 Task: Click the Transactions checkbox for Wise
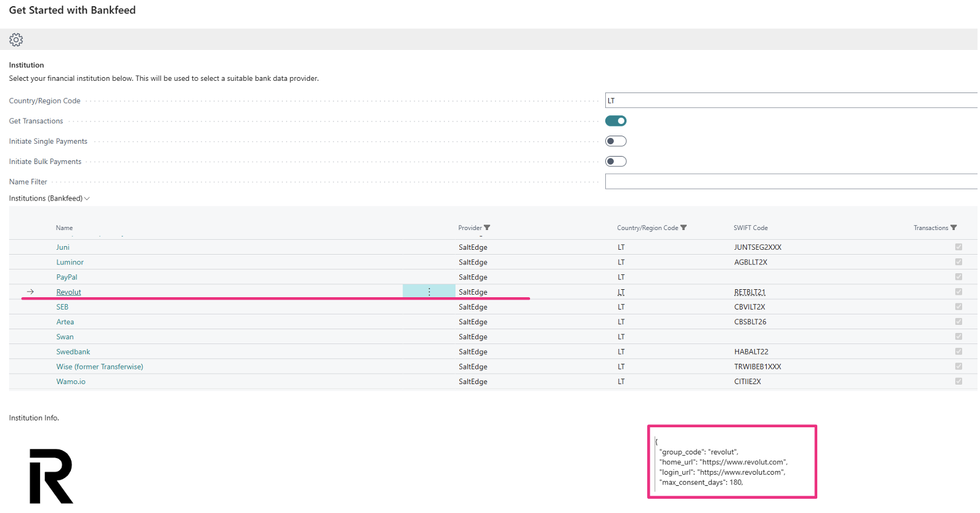958,366
